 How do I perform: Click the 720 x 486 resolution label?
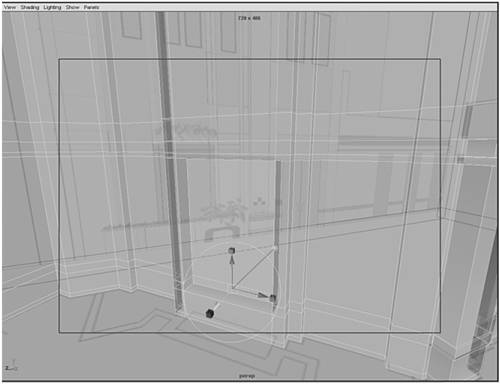(249, 18)
